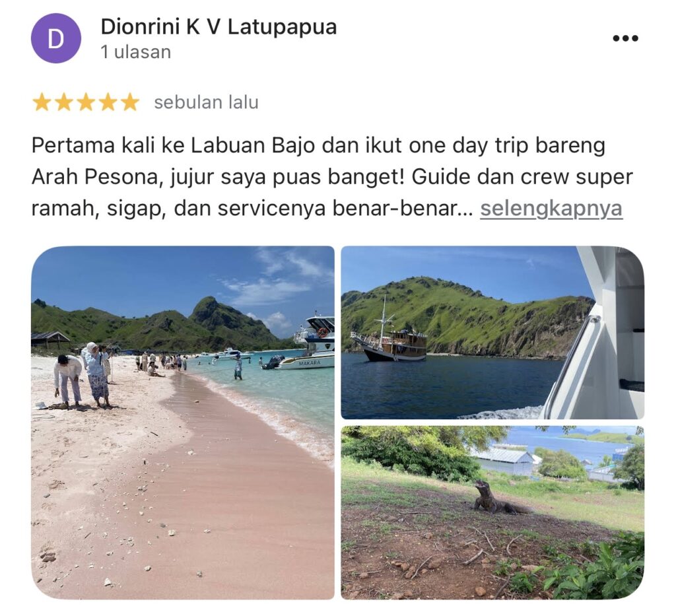This screenshot has height=616, width=676.
Task: Expand review with selengkapnya link
Action: point(551,209)
